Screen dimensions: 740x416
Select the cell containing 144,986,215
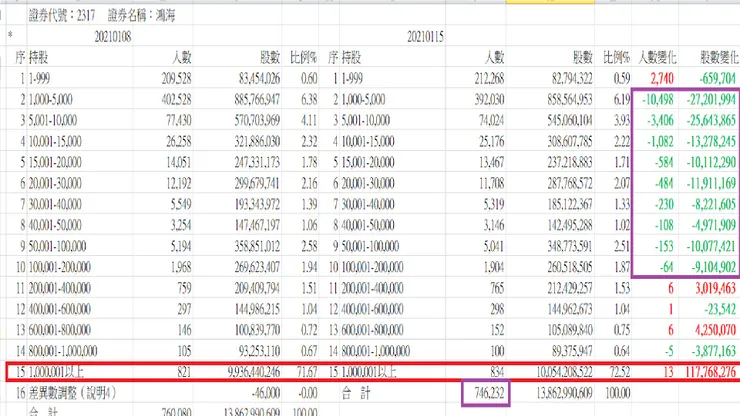(x=257, y=309)
